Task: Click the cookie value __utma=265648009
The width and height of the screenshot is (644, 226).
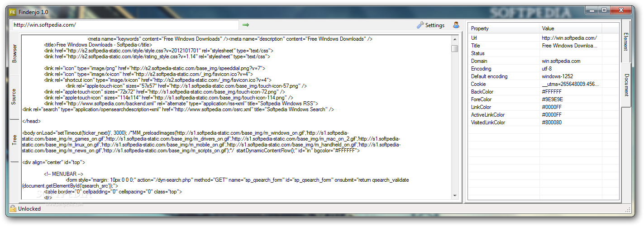Action: [x=570, y=84]
